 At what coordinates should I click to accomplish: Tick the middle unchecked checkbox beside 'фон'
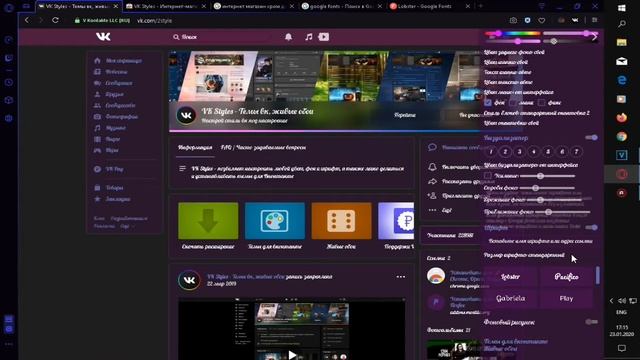[513, 102]
